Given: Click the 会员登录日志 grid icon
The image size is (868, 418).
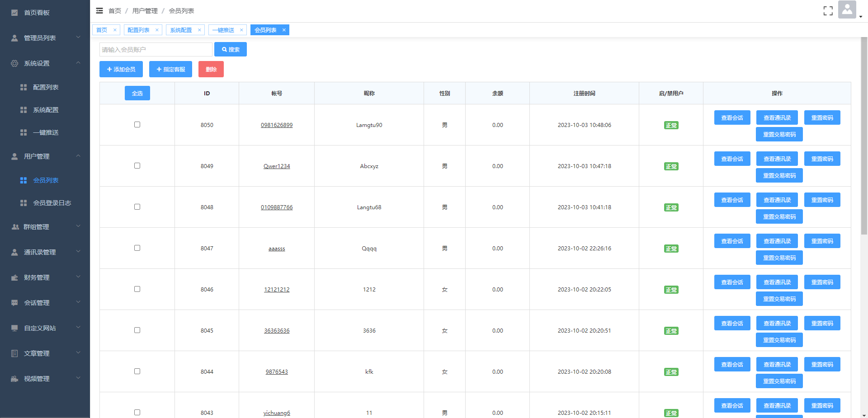Looking at the screenshot, I should pos(24,203).
